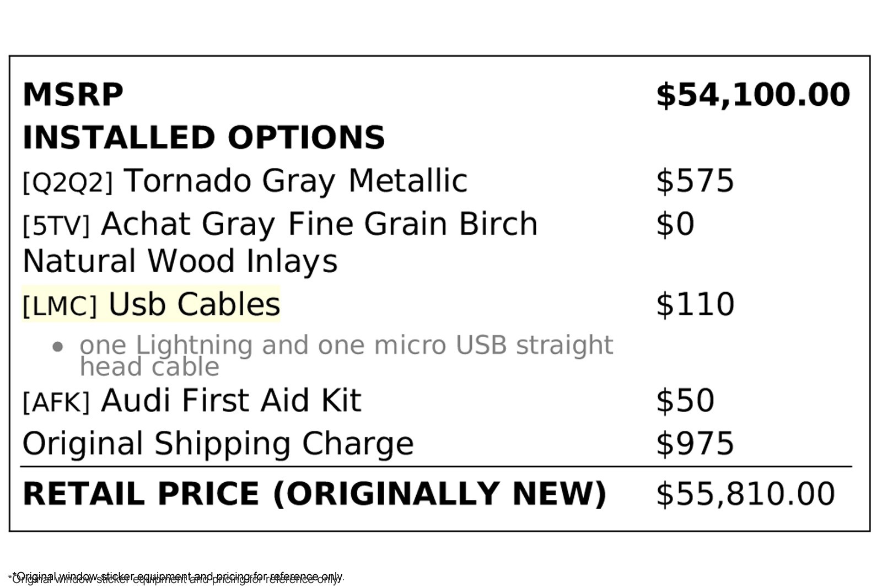Click the $975 shipping price

pyautogui.click(x=695, y=444)
